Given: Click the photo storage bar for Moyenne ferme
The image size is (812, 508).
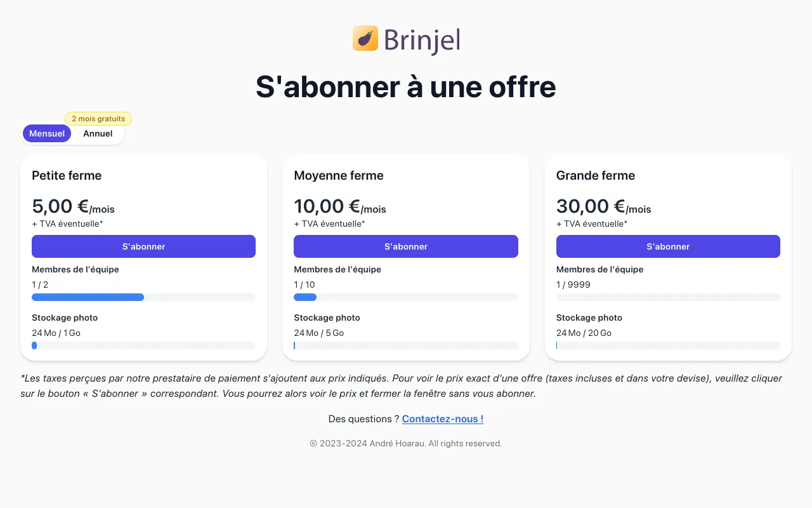Looking at the screenshot, I should coord(406,345).
